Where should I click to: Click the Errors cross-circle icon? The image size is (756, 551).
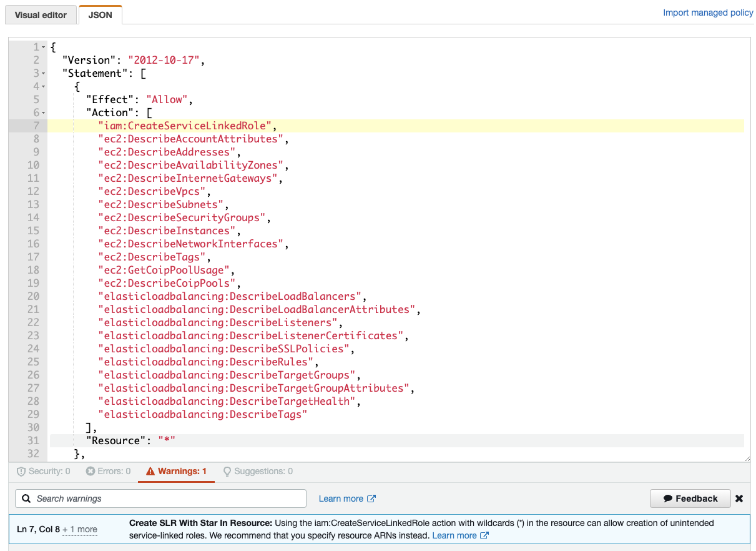click(91, 471)
